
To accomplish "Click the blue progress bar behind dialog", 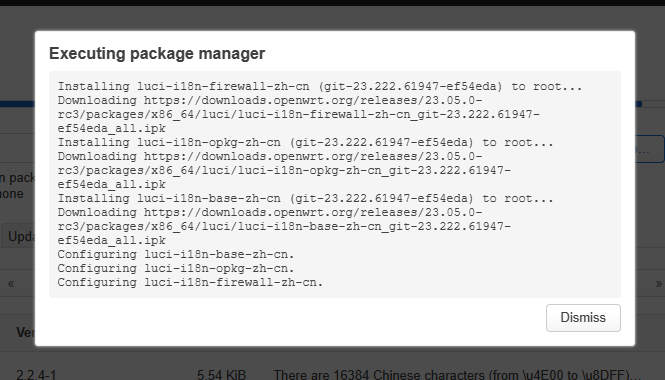I will click(x=17, y=104).
